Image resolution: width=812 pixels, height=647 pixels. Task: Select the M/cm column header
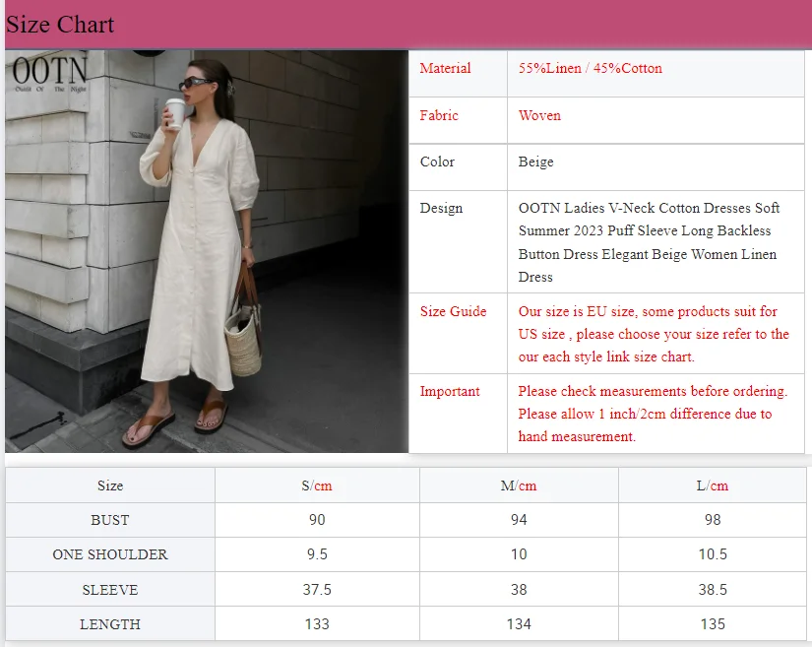(519, 485)
